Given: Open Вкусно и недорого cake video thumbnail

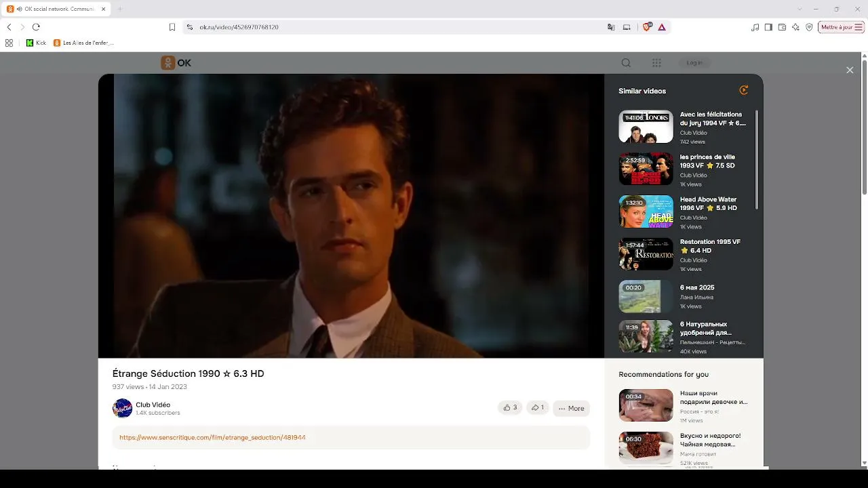Looking at the screenshot, I should coord(646,447).
